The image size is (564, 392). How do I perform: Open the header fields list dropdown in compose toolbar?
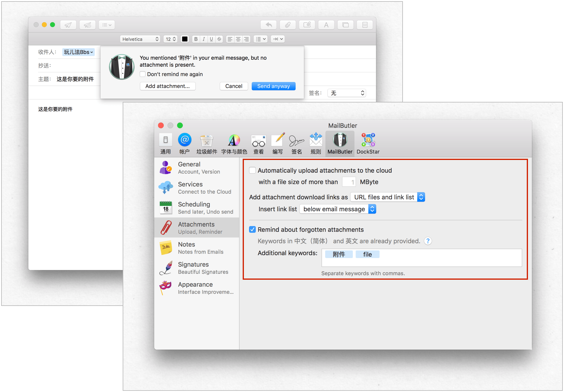click(x=107, y=25)
